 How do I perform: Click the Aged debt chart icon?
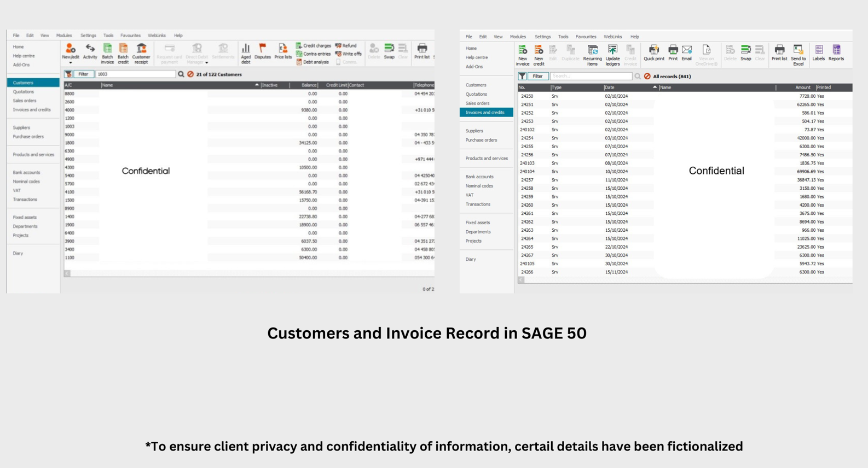click(x=246, y=50)
